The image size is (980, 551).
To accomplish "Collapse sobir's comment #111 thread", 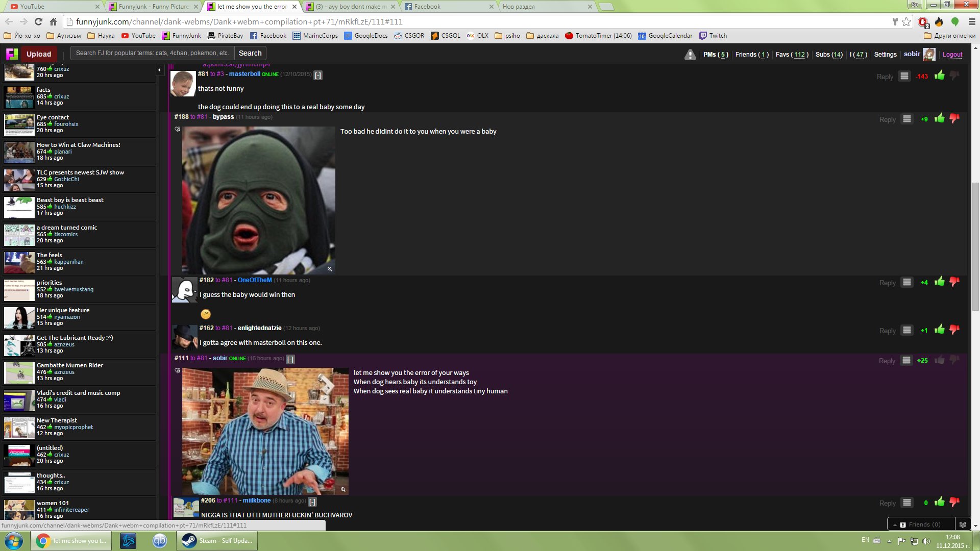I will click(290, 359).
